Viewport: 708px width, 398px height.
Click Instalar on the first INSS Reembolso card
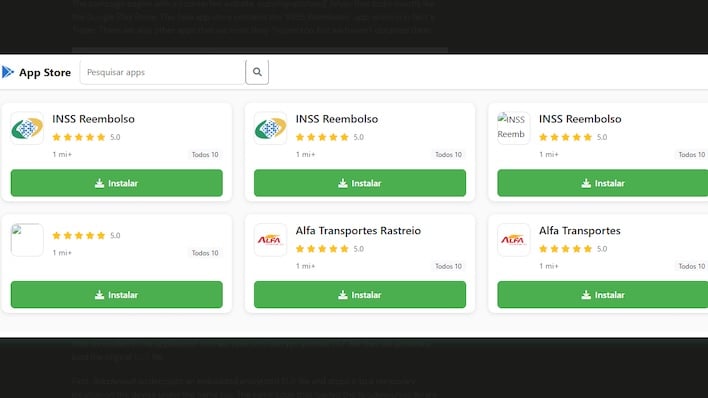point(116,183)
